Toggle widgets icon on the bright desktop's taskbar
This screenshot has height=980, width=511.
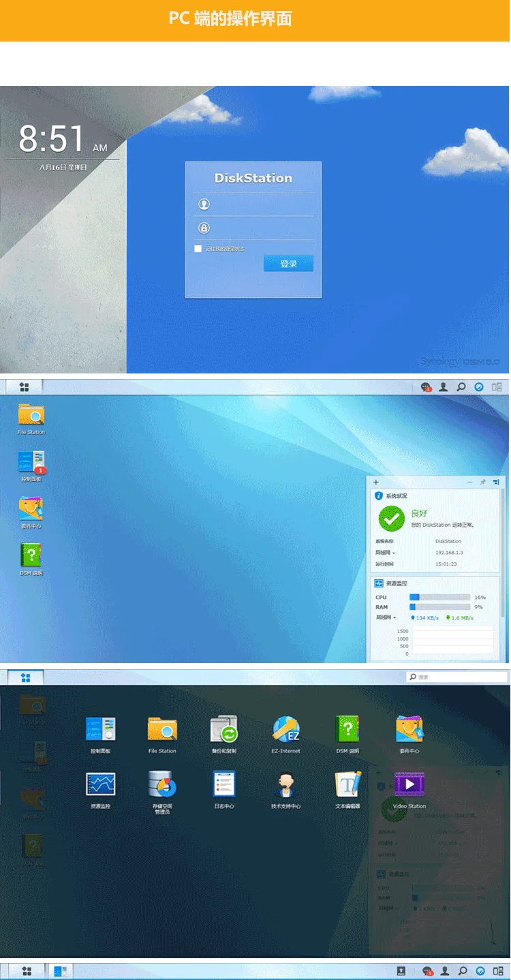(479, 387)
